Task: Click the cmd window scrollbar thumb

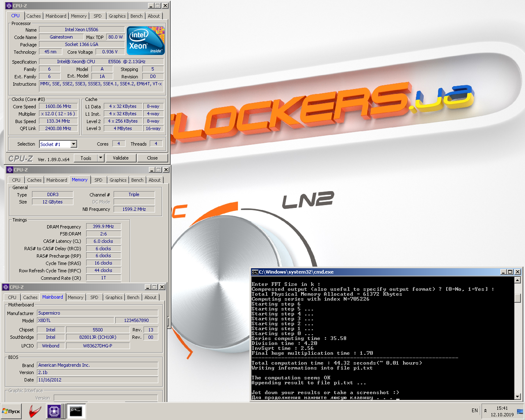Action: pos(518,298)
